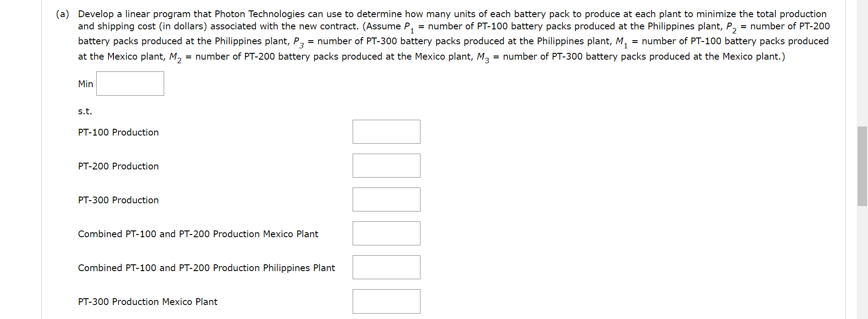The height and width of the screenshot is (319, 868).
Task: Select the PT-100 Production constraint field
Action: [x=386, y=131]
